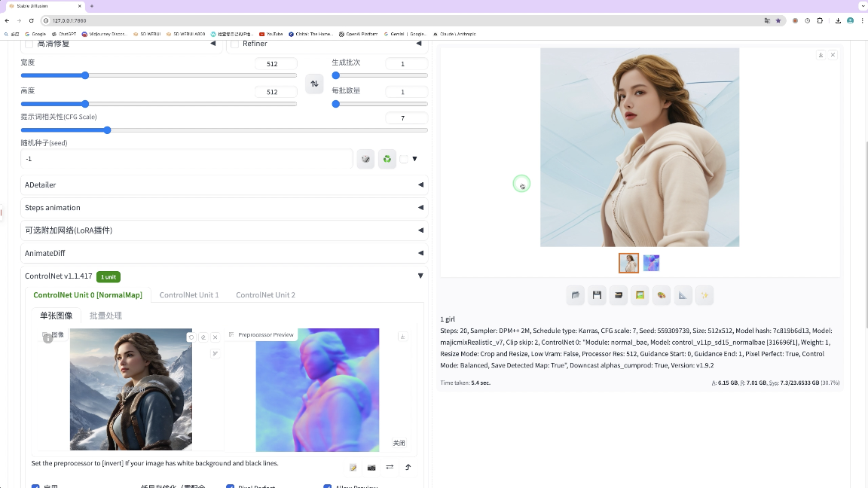
Task: Select the Stable Diffusion browser tab
Action: pos(44,6)
